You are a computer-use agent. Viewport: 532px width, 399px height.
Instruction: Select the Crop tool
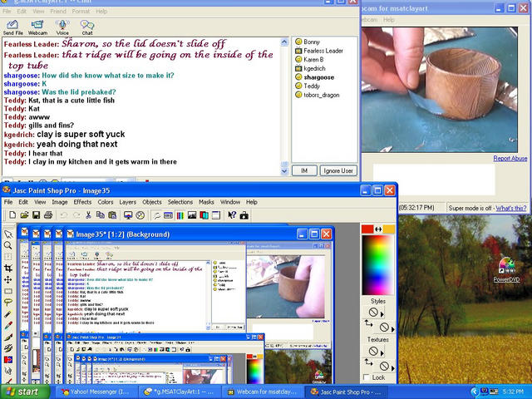point(7,268)
